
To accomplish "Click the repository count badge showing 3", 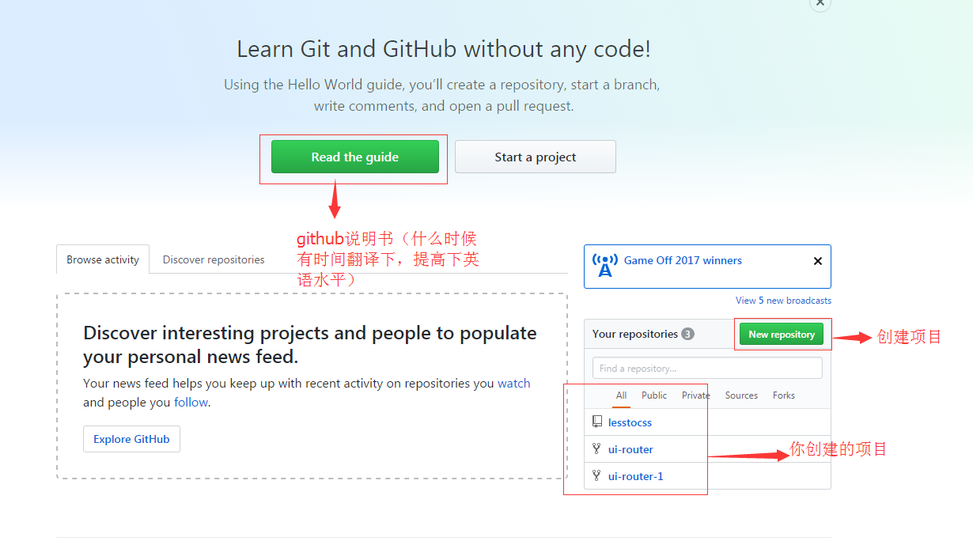I will [687, 334].
